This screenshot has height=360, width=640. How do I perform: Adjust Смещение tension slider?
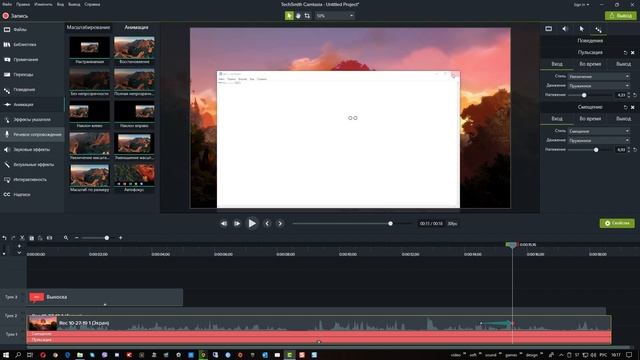596,150
